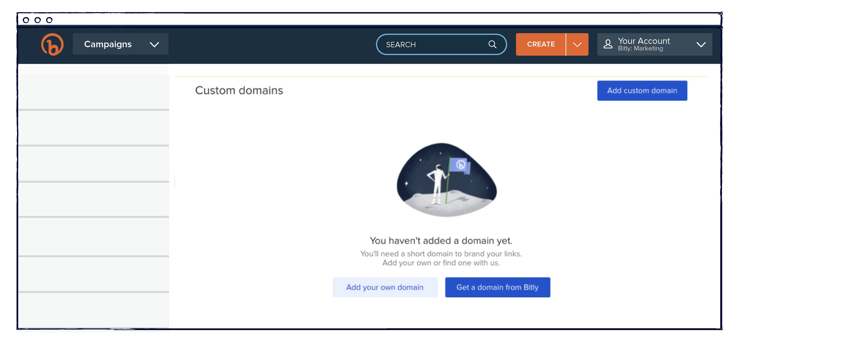Click the Add custom domain button icon
Viewport: 868px width, 341px height.
coord(642,90)
